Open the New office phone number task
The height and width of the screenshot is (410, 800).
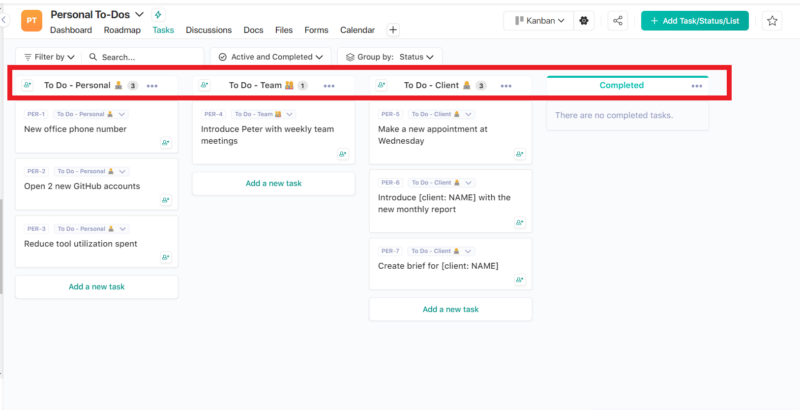point(75,129)
